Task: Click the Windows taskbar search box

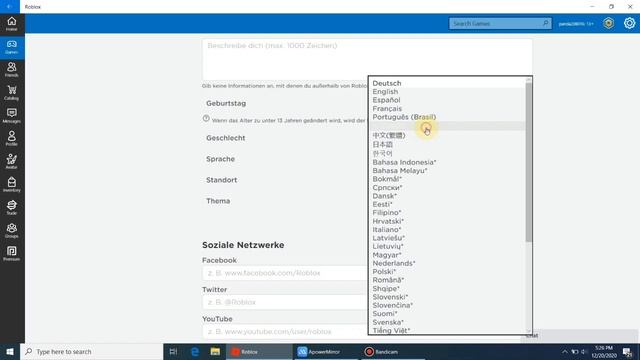Action: click(x=92, y=351)
